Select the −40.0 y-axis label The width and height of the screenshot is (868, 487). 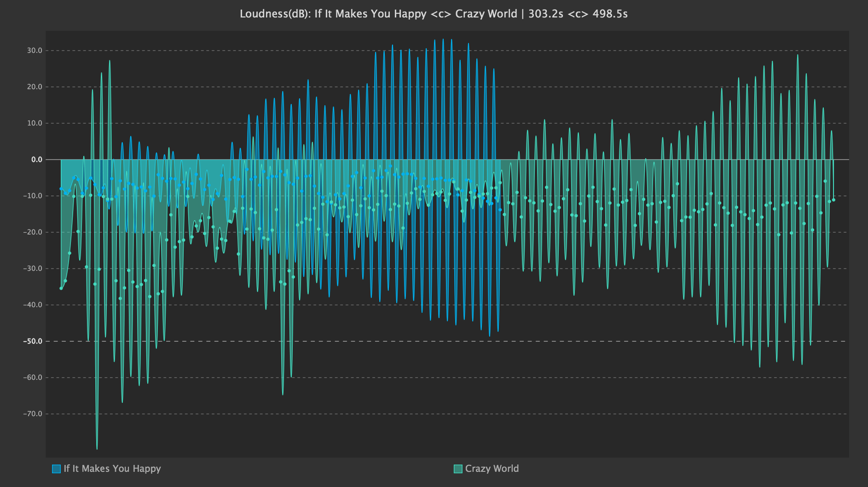(33, 305)
